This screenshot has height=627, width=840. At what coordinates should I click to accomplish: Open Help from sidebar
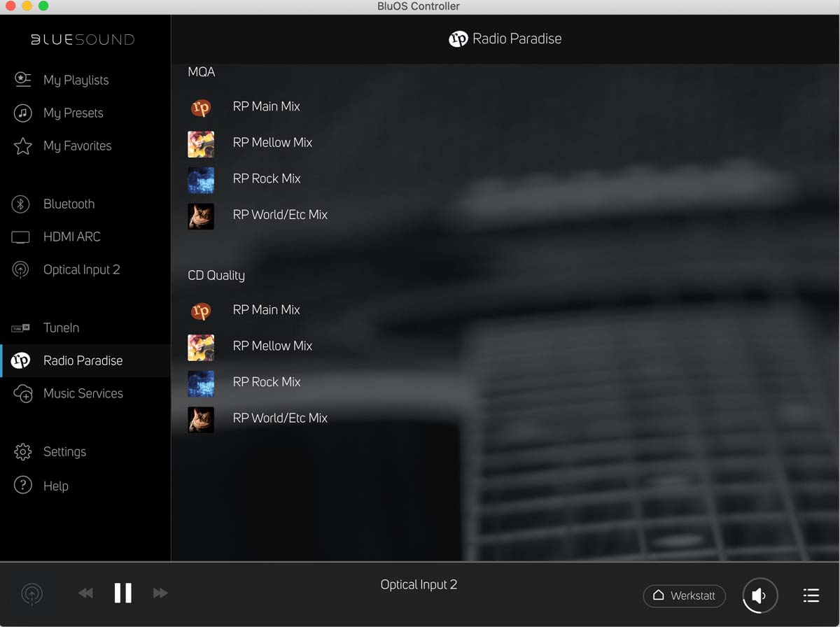click(x=55, y=486)
